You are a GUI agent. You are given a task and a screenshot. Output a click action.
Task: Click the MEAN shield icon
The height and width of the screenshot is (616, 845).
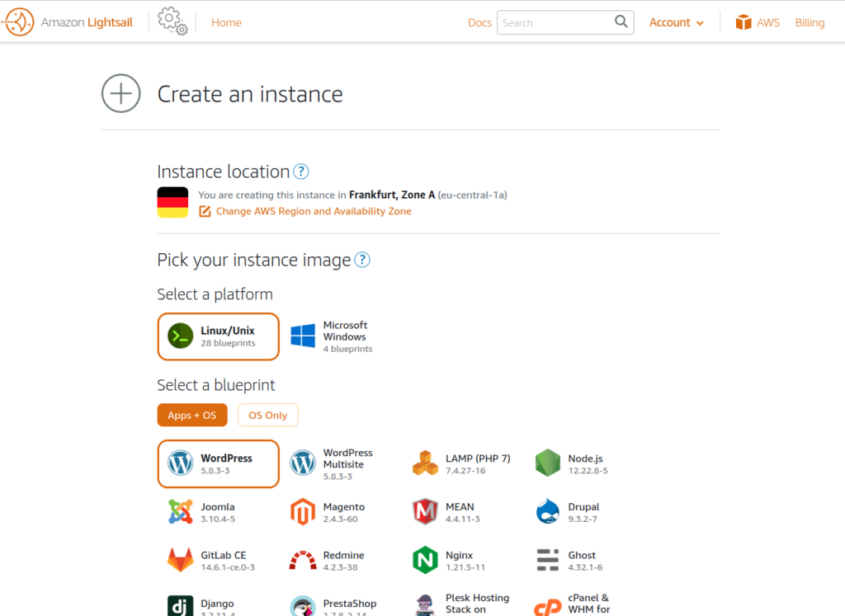[x=425, y=511]
